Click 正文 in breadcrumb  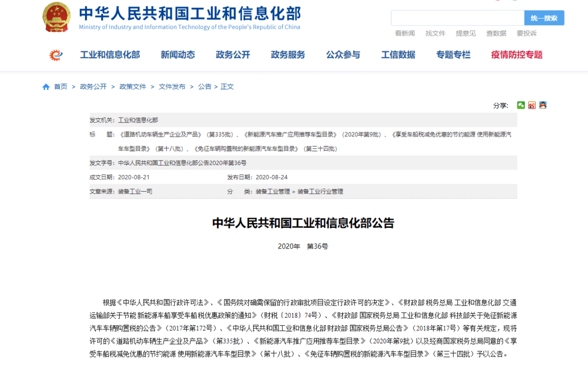tap(227, 87)
